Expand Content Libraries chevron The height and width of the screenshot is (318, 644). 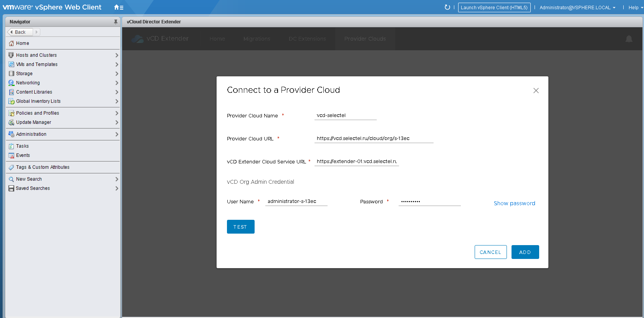point(117,92)
